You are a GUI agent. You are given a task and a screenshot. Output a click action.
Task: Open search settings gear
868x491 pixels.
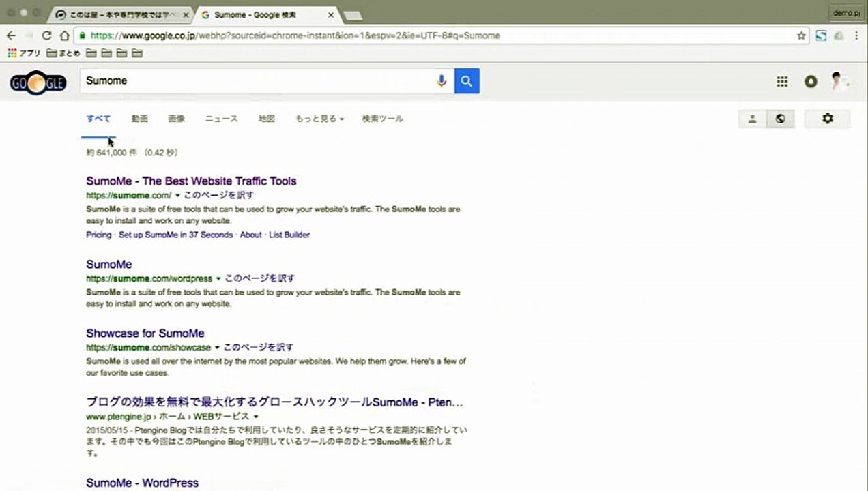pyautogui.click(x=828, y=119)
